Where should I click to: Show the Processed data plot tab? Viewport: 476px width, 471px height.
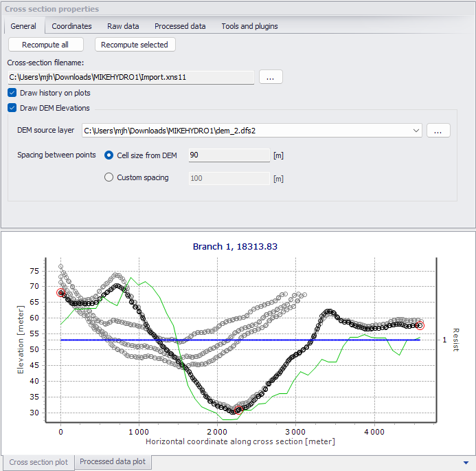113,461
